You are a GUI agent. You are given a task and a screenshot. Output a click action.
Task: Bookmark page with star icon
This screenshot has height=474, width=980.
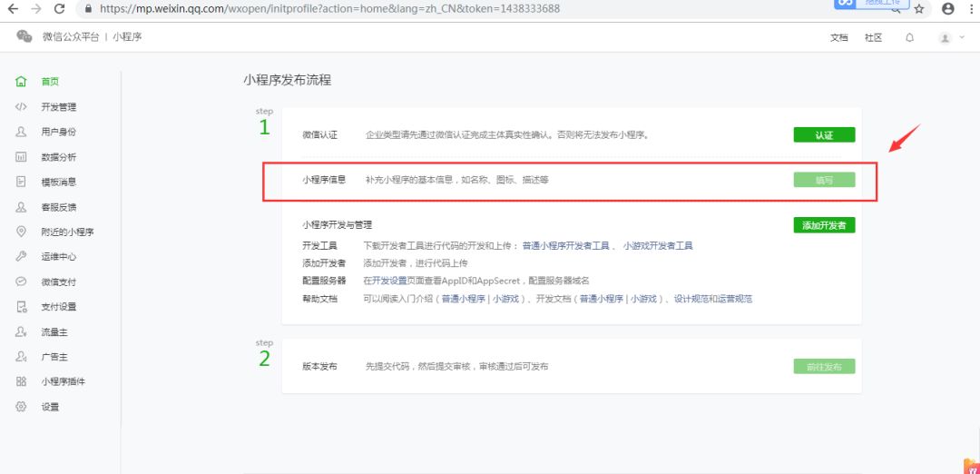click(918, 9)
